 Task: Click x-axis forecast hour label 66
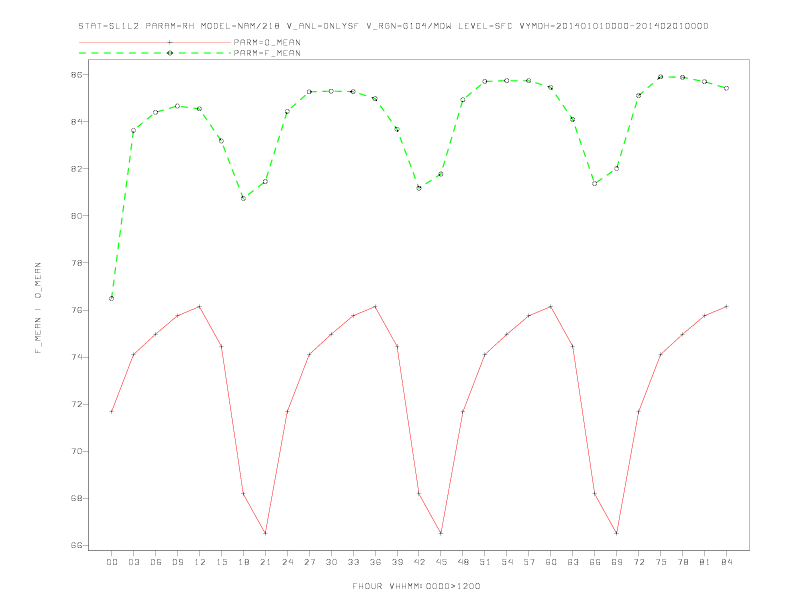coord(595,562)
